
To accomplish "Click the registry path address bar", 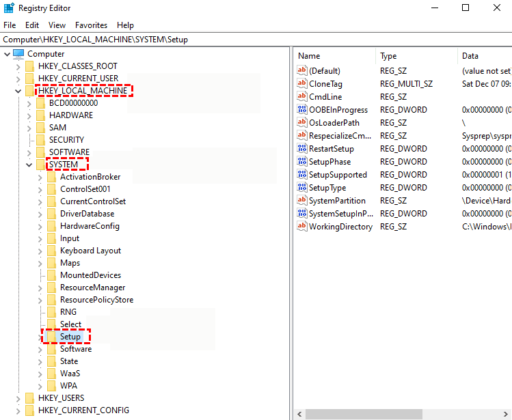I will pyautogui.click(x=205, y=40).
